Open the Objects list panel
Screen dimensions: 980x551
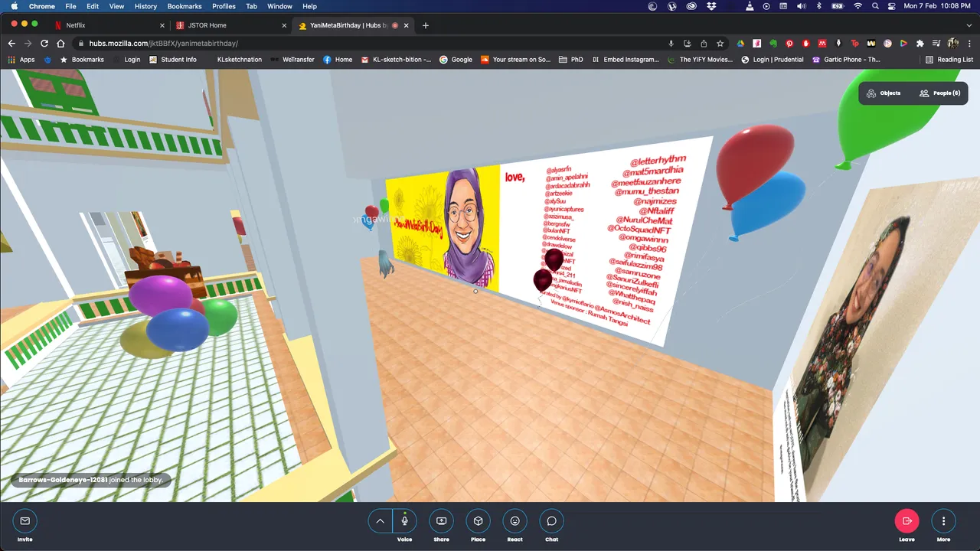point(884,93)
